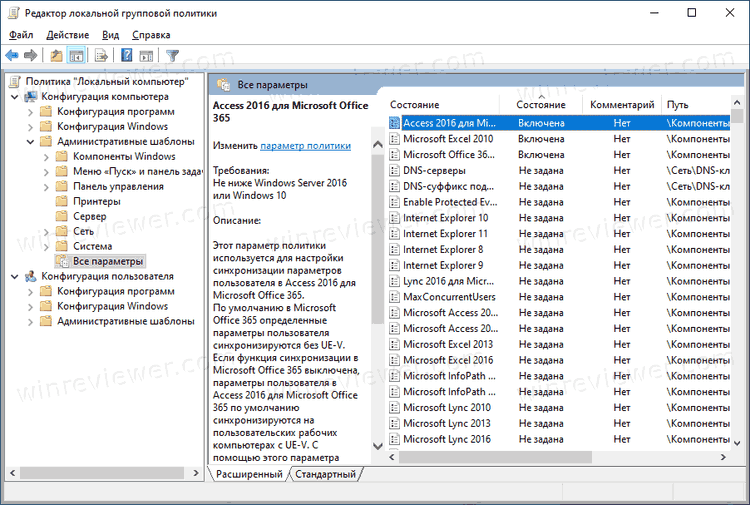Select the Lync 2016 для Micr... row
Image resolution: width=750 pixels, height=505 pixels.
click(x=559, y=281)
